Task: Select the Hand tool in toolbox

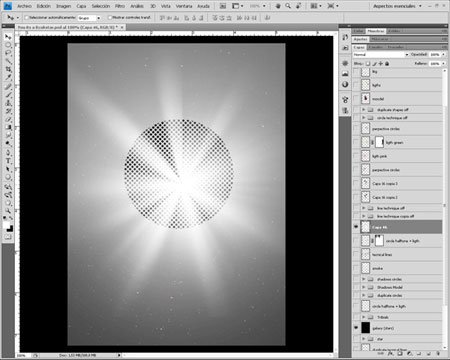Action: coord(8,203)
